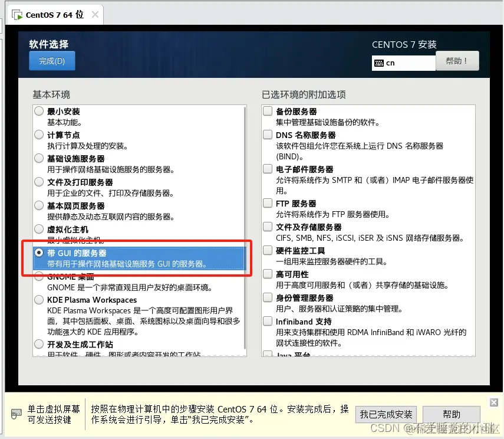Click the VM icon on CentOS tab

[17, 15]
